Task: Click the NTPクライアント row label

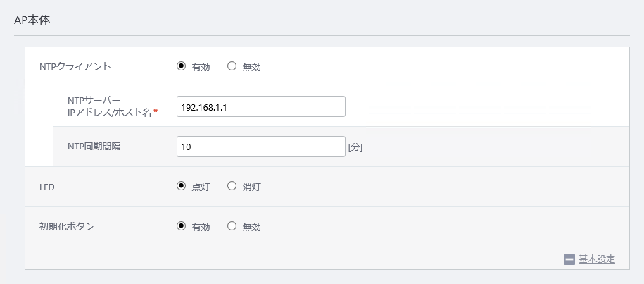Action: (75, 67)
